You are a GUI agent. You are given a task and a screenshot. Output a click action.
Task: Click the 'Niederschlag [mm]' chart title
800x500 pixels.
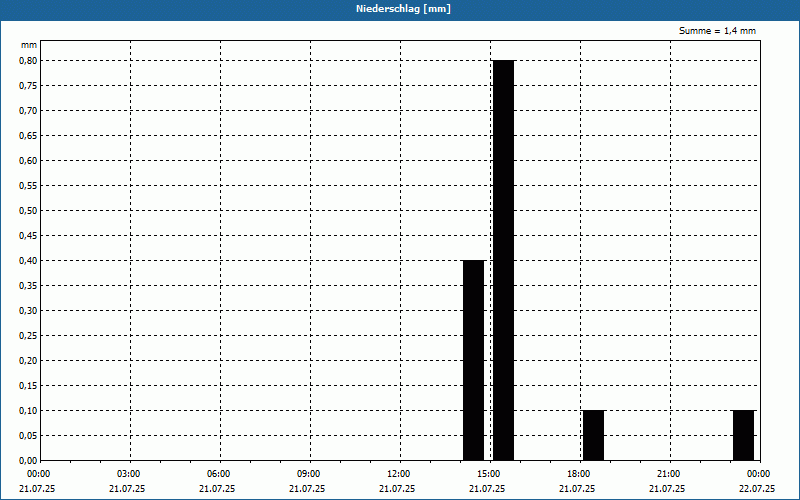(x=403, y=9)
